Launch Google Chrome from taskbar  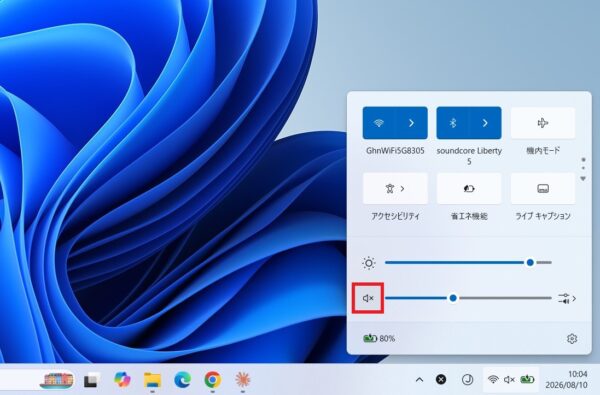(212, 380)
